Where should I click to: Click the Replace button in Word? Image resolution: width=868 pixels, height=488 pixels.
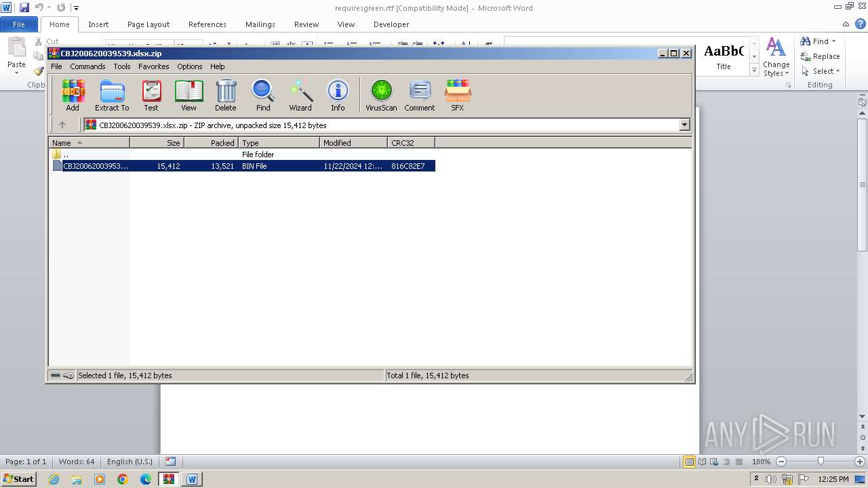coord(820,56)
